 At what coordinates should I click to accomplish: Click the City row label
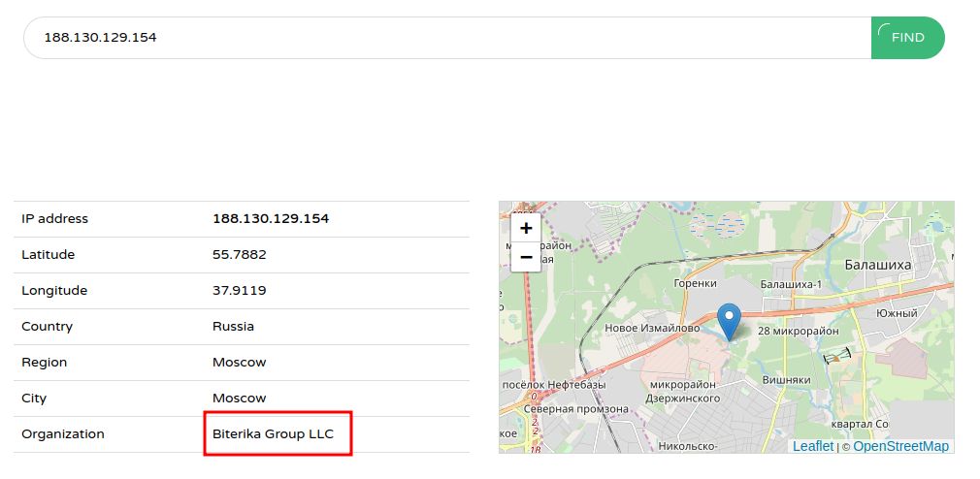click(34, 398)
